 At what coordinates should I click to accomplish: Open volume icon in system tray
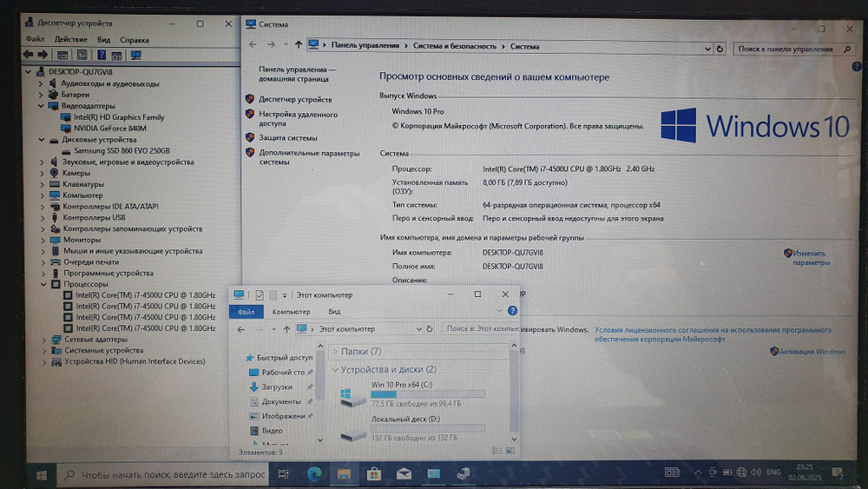tap(756, 472)
